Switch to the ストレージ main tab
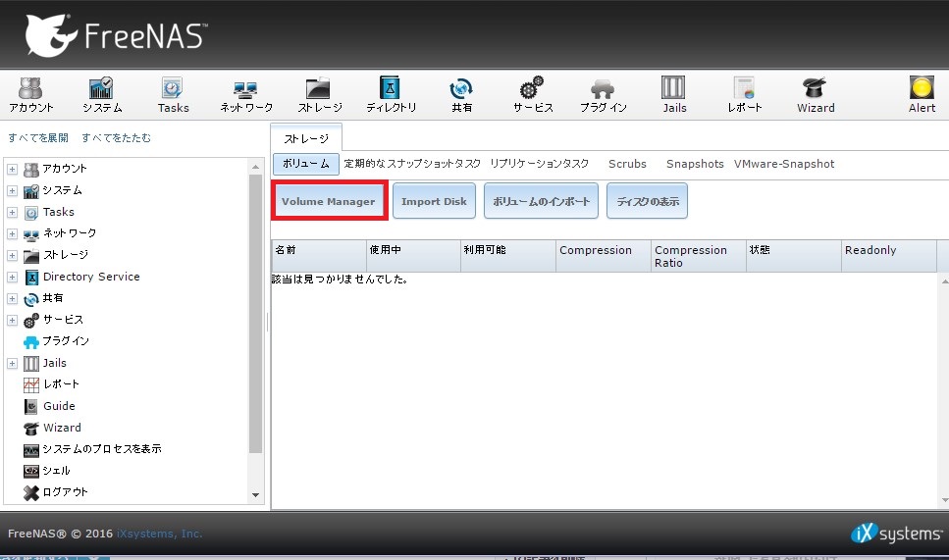 [306, 138]
